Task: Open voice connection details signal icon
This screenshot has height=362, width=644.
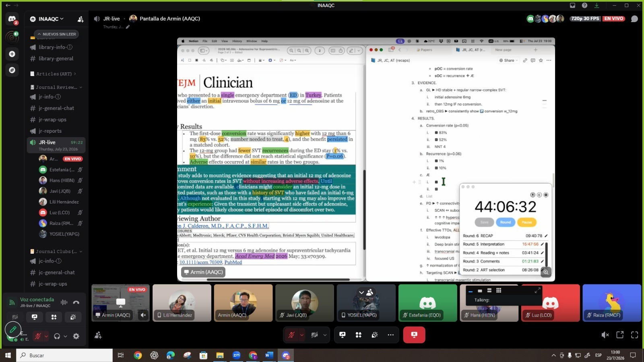Action: point(12,302)
